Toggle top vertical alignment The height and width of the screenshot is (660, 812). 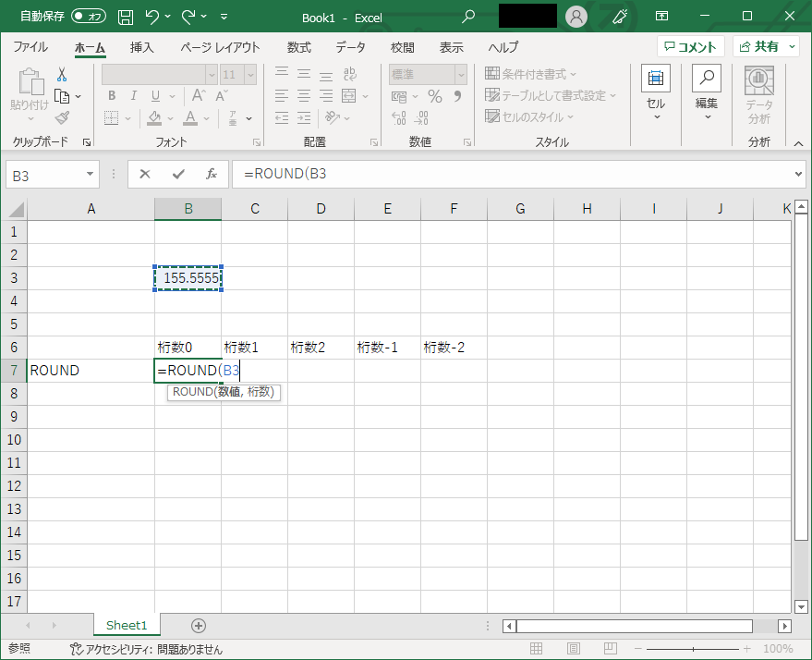(282, 74)
